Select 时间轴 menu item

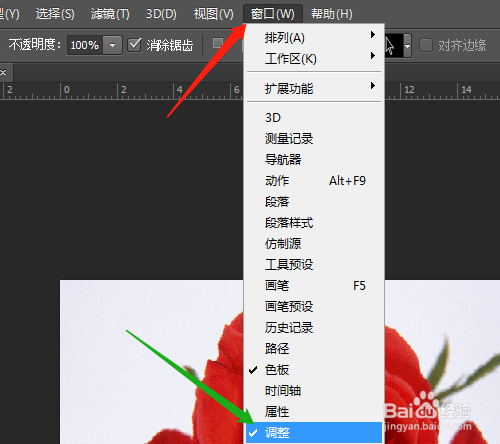[314, 391]
